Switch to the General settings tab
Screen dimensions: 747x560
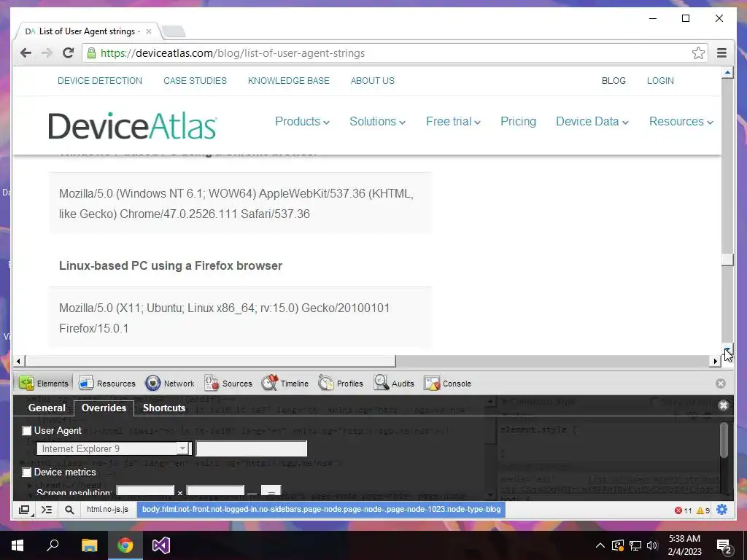pyautogui.click(x=47, y=408)
